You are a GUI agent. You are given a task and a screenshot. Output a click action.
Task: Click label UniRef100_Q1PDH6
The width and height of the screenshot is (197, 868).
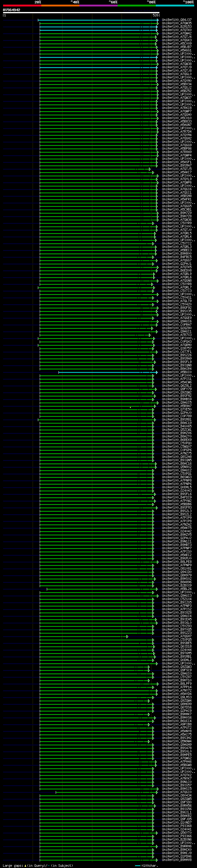click(x=176, y=856)
